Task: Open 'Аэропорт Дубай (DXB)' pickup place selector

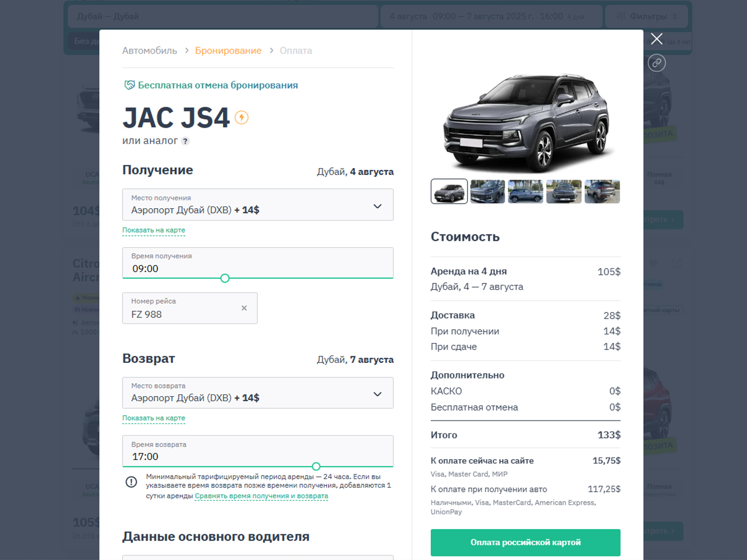Action: click(x=258, y=205)
